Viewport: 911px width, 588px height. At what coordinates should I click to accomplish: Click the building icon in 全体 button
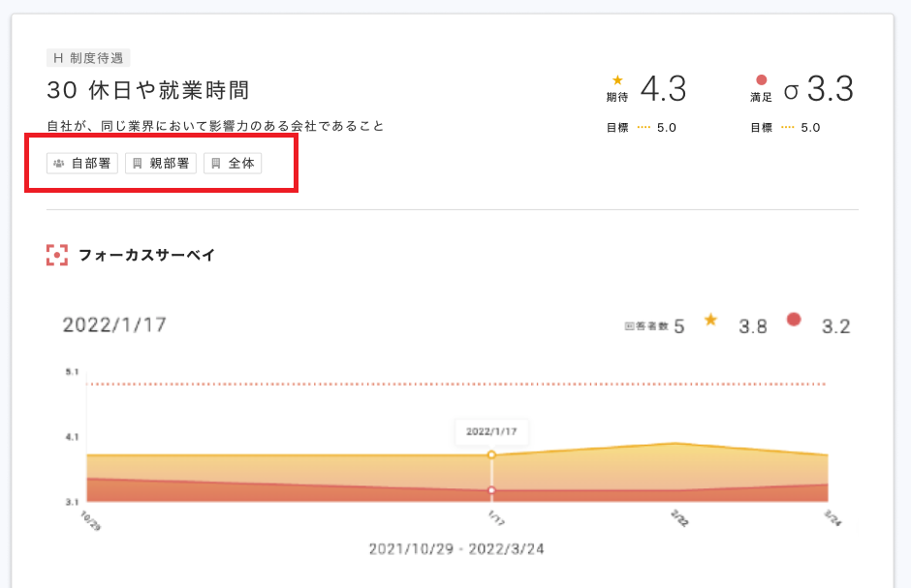point(215,164)
